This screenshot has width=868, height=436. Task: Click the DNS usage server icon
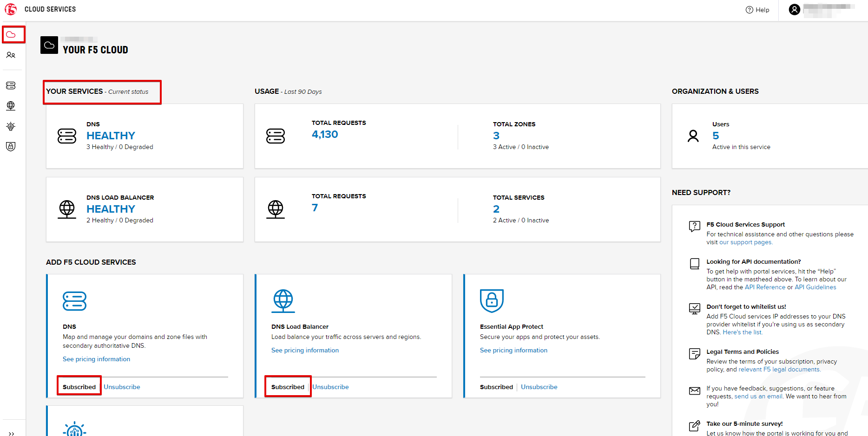click(276, 136)
